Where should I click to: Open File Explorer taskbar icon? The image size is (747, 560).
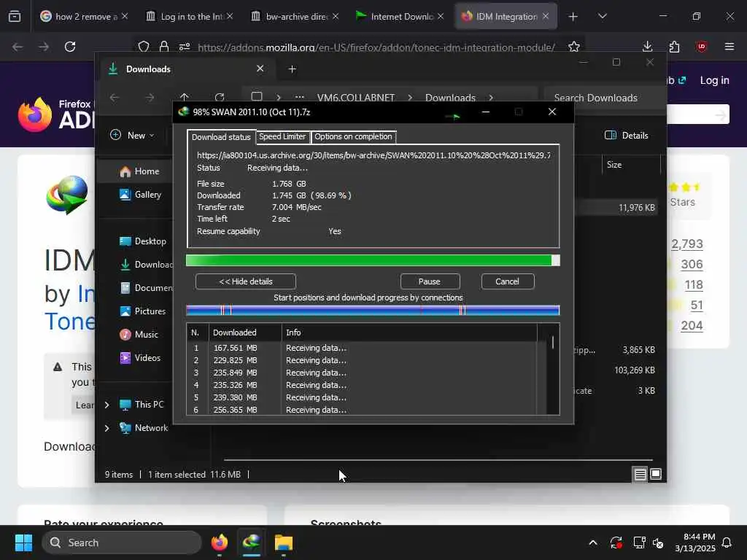pyautogui.click(x=284, y=542)
